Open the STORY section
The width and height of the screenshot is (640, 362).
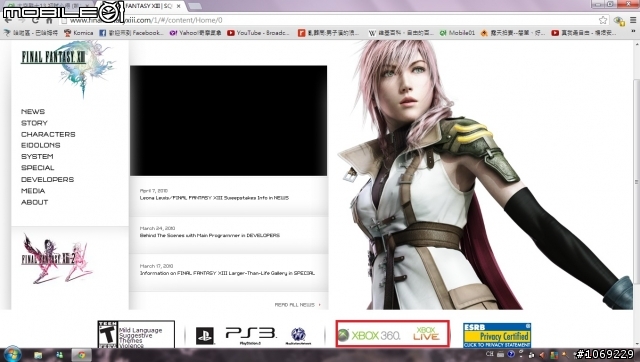[x=34, y=123]
